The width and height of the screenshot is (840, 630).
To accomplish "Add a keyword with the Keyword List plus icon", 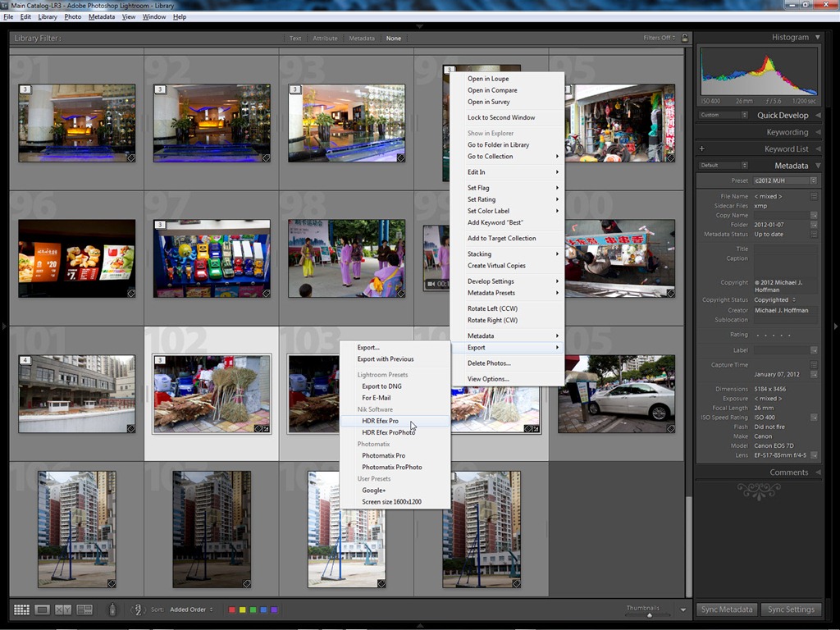I will pyautogui.click(x=701, y=148).
